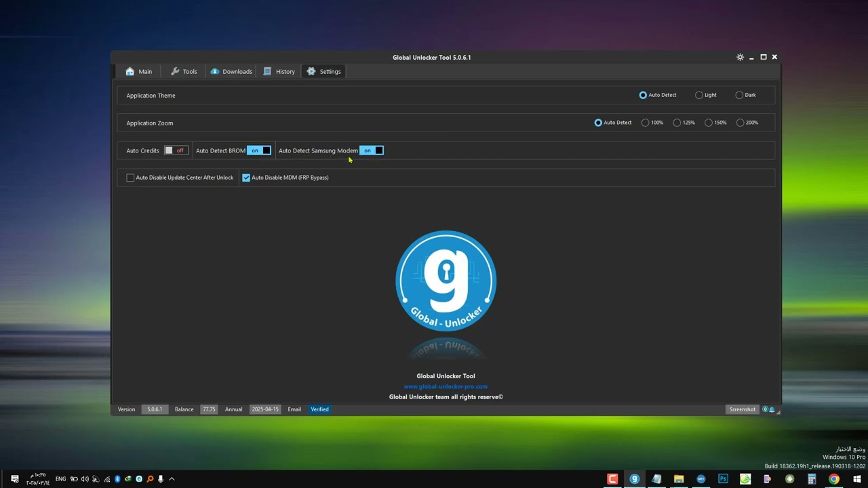Click the brightness theme icon in title bar
This screenshot has width=868, height=488.
[x=740, y=57]
